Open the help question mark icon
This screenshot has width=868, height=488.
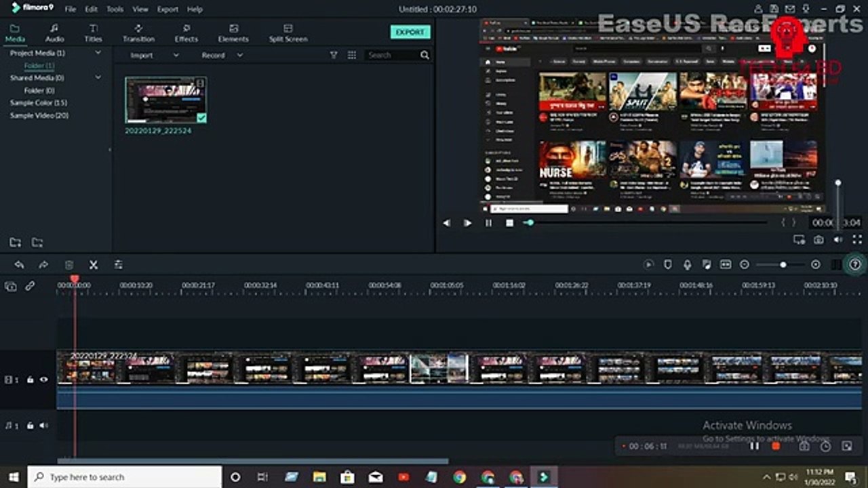[x=855, y=264]
